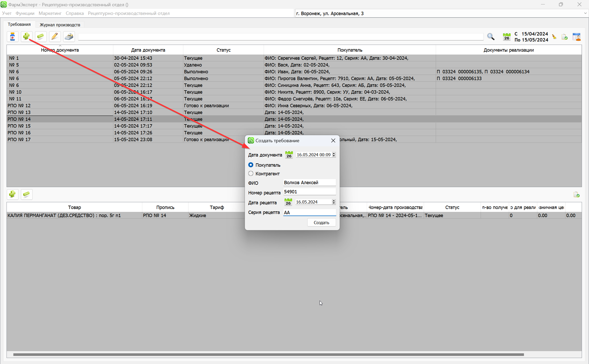Click Дата документа spinner arrows in dialog
This screenshot has height=364, width=589.
point(334,155)
